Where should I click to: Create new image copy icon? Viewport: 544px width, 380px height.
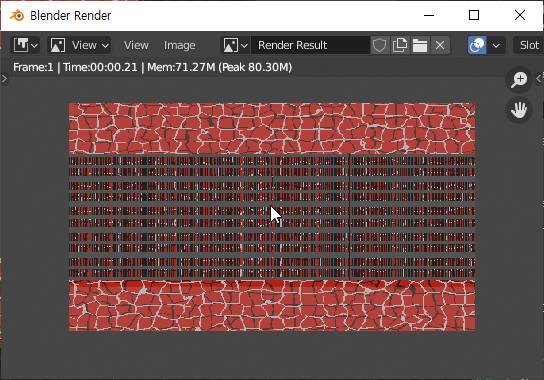click(400, 45)
